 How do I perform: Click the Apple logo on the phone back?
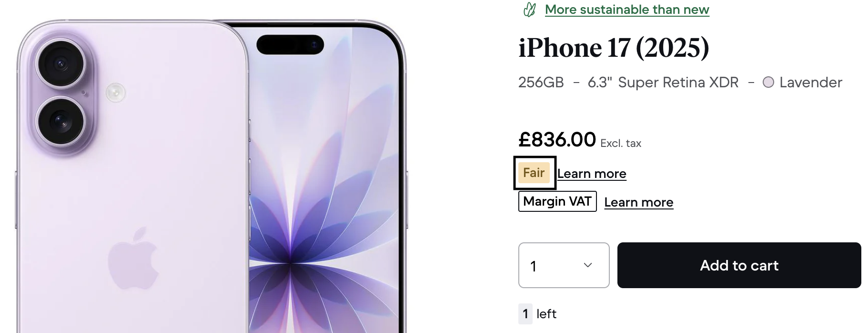[133, 258]
